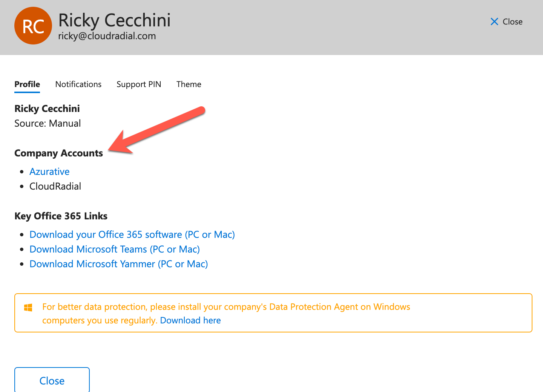Select the Support PIN tab
The height and width of the screenshot is (392, 543).
(139, 84)
